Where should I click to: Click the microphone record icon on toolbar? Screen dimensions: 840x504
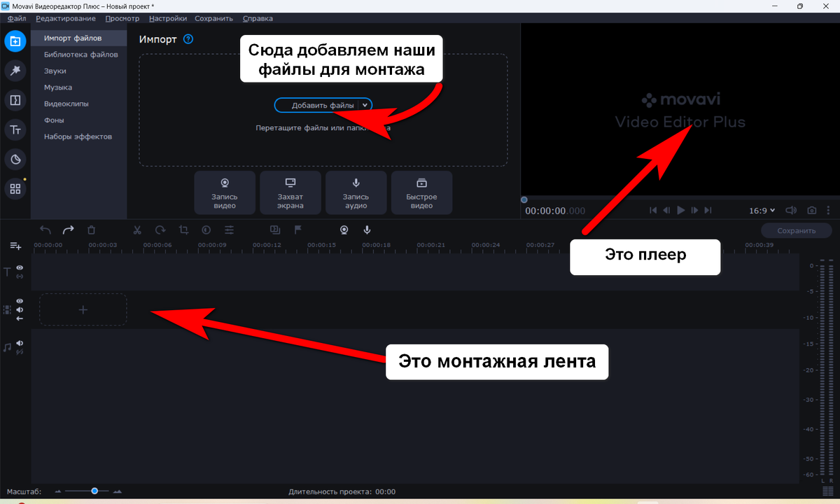(366, 230)
